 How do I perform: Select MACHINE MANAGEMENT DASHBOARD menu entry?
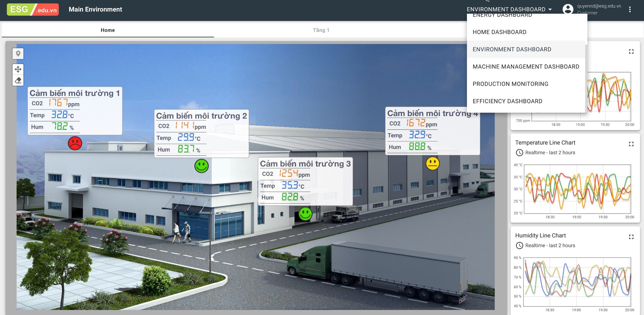[526, 67]
